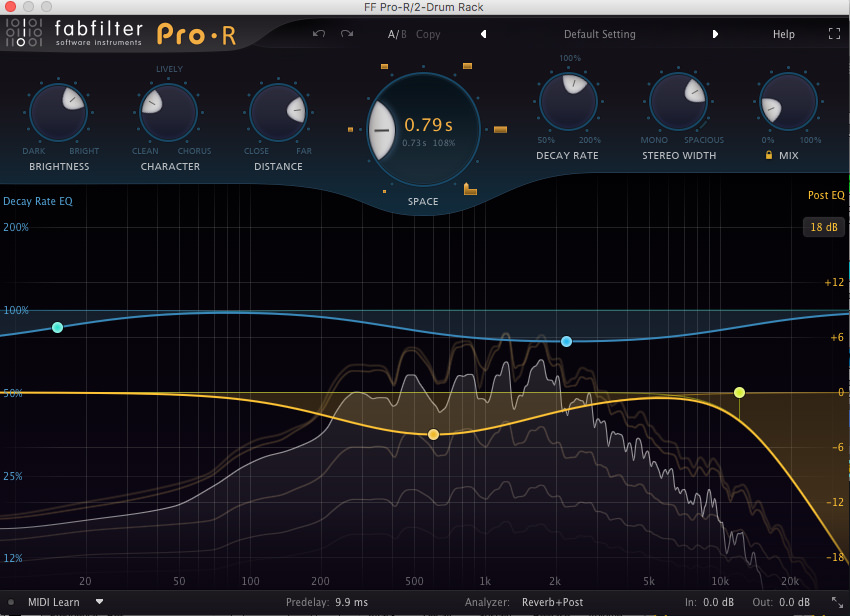
Task: Click the 108% value in Space knob
Action: tap(443, 143)
